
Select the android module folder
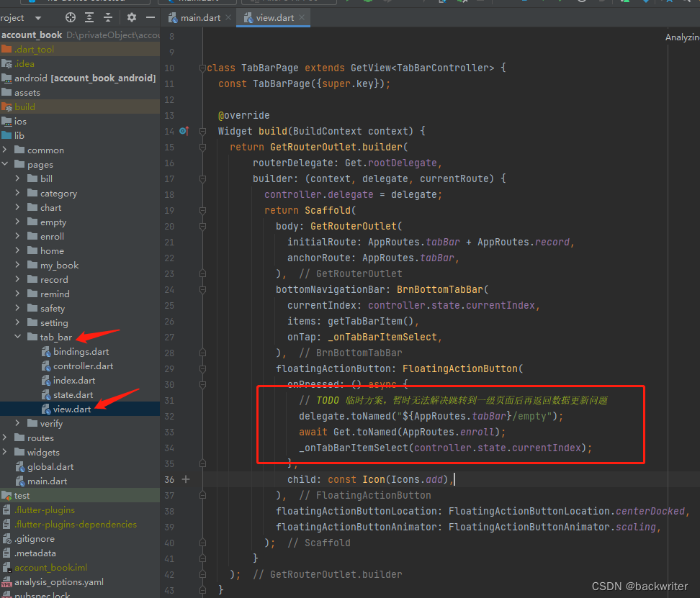[x=80, y=78]
